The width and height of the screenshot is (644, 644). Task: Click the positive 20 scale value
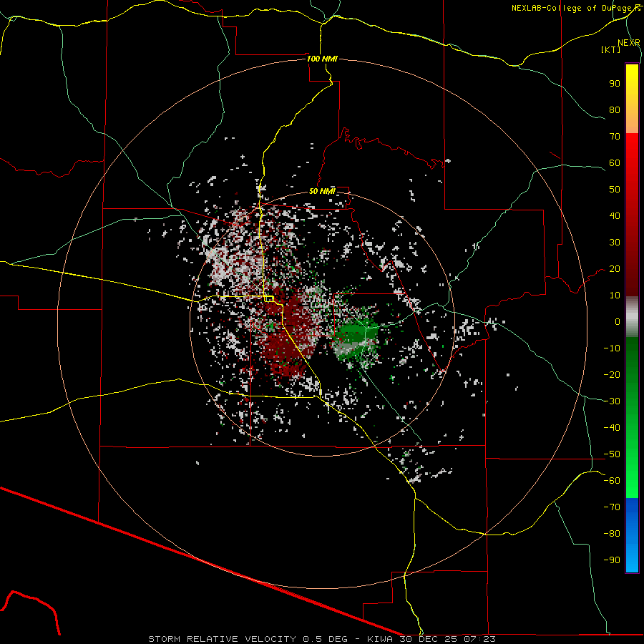[x=615, y=269]
